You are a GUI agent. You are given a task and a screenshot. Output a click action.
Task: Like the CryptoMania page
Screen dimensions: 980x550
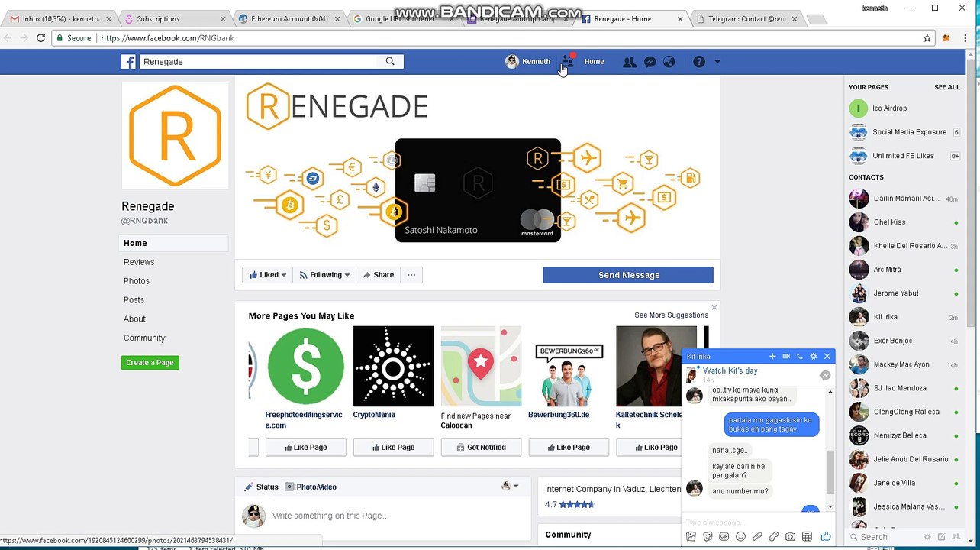click(393, 448)
